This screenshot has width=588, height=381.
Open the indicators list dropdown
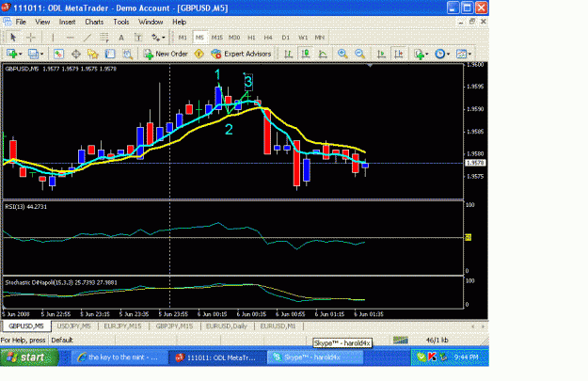coord(421,54)
